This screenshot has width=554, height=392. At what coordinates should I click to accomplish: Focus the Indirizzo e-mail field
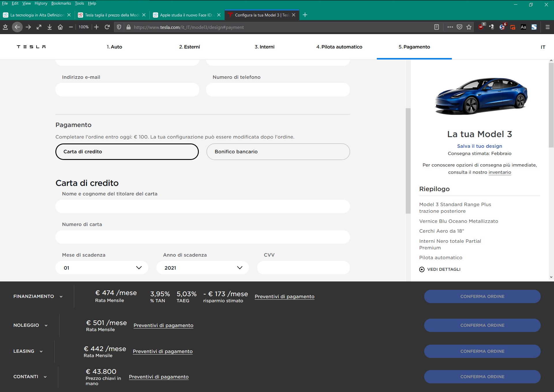click(x=127, y=89)
